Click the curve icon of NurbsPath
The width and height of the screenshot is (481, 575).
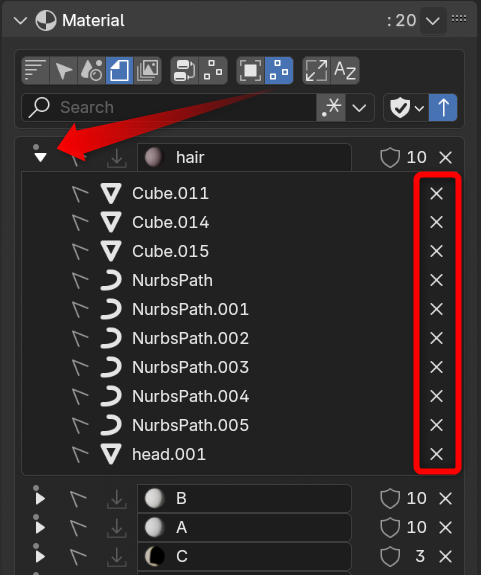[111, 280]
